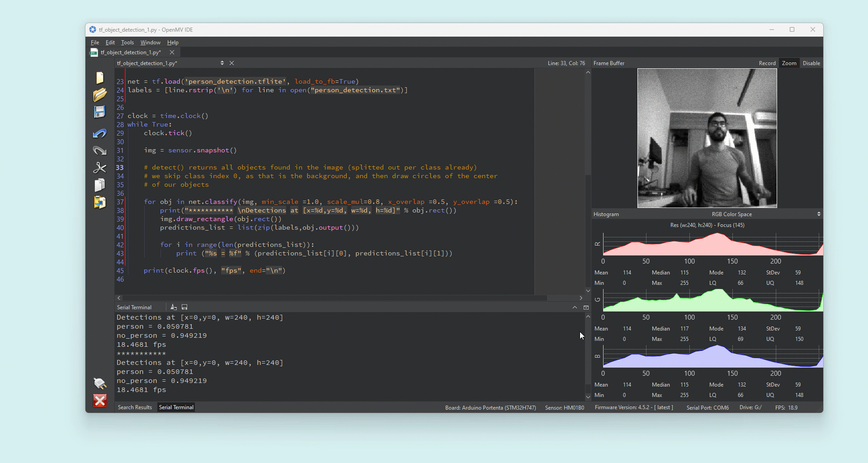The image size is (868, 463).
Task: Select the tf_object_detection_1.py* file tab
Action: pyautogui.click(x=131, y=52)
